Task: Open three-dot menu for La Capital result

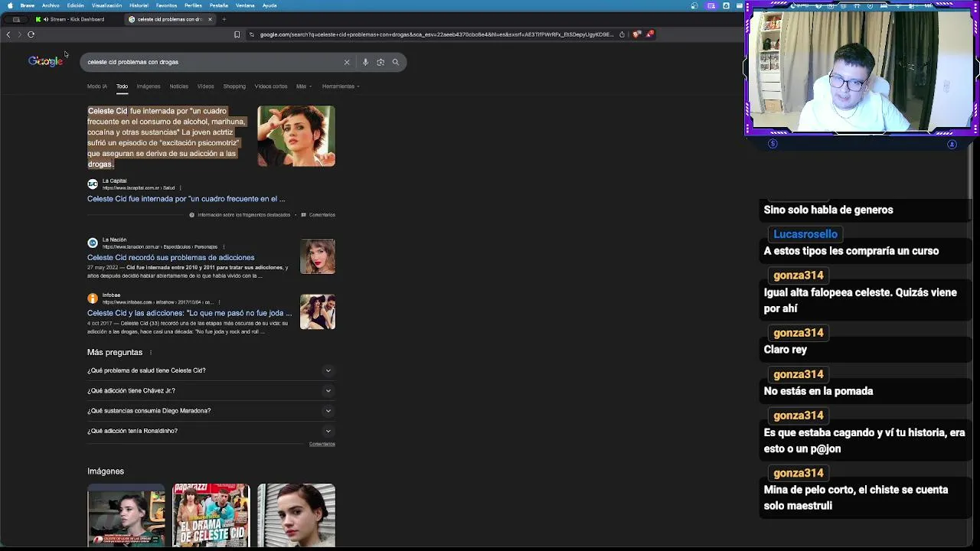Action: tap(181, 187)
